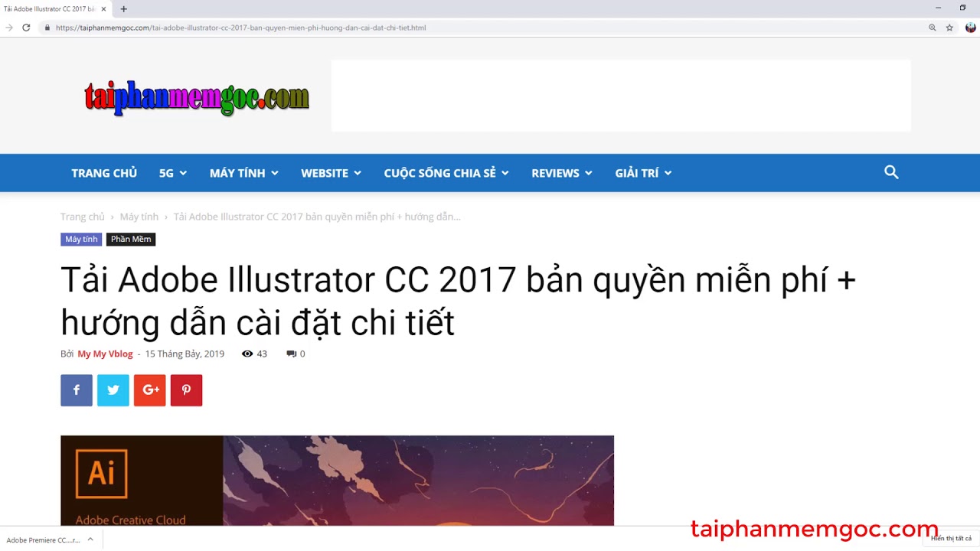The height and width of the screenshot is (551, 980).
Task: Expand the MÁY TÍNH menu
Action: pos(244,173)
